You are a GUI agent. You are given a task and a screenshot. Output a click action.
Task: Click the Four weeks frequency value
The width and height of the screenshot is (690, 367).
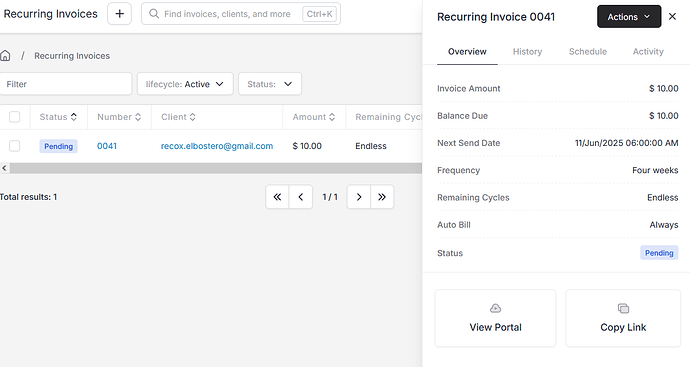click(655, 170)
